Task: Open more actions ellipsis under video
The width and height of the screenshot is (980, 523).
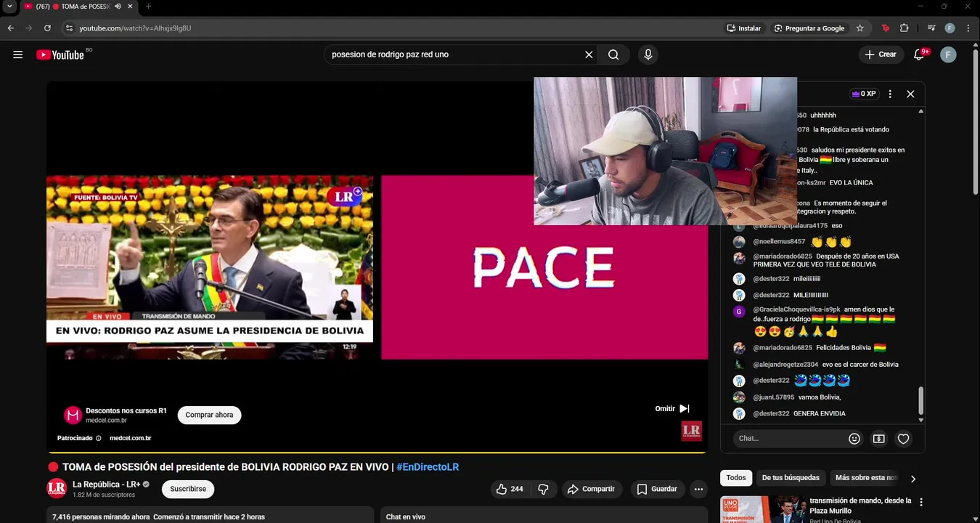Action: click(x=698, y=489)
